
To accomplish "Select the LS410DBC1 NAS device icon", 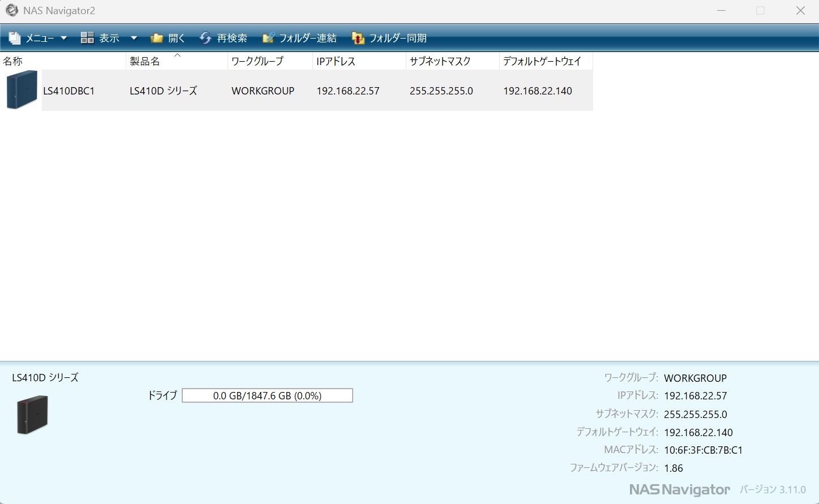I will point(22,89).
